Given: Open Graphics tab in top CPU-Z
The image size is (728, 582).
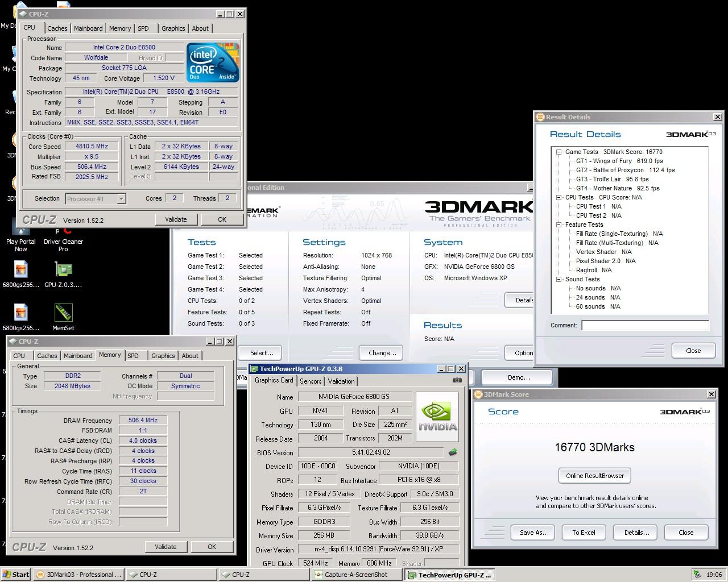Looking at the screenshot, I should 173,28.
